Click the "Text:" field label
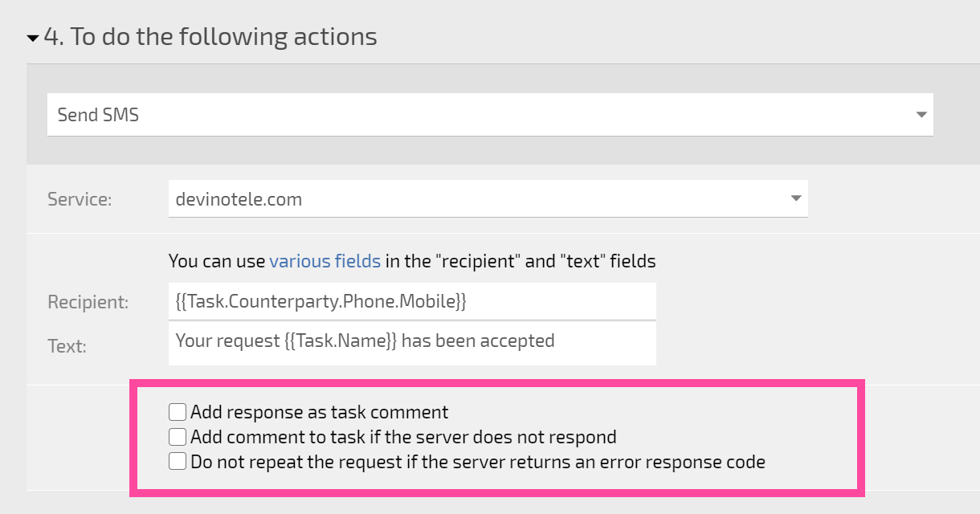 [x=67, y=346]
